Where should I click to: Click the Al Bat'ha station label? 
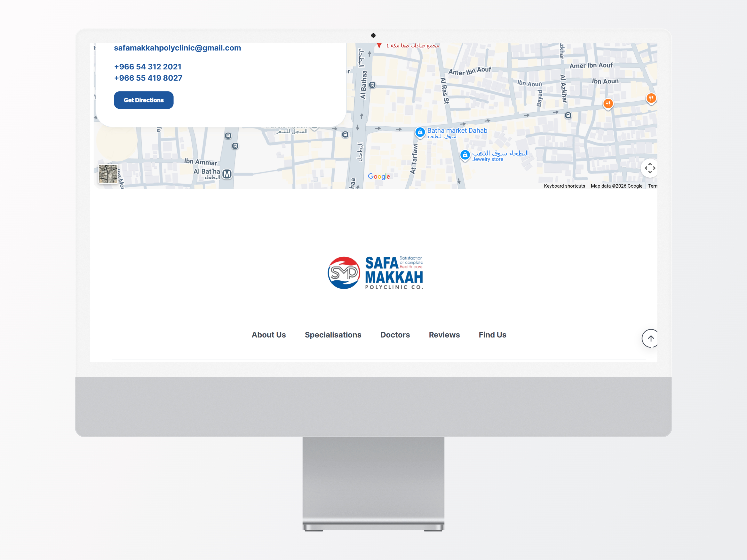click(x=206, y=171)
